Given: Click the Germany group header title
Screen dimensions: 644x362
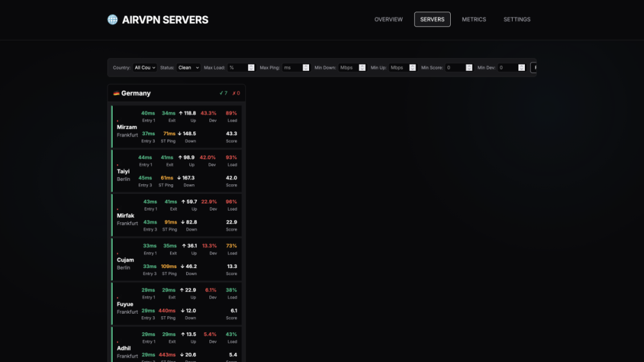Looking at the screenshot, I should click(x=135, y=93).
